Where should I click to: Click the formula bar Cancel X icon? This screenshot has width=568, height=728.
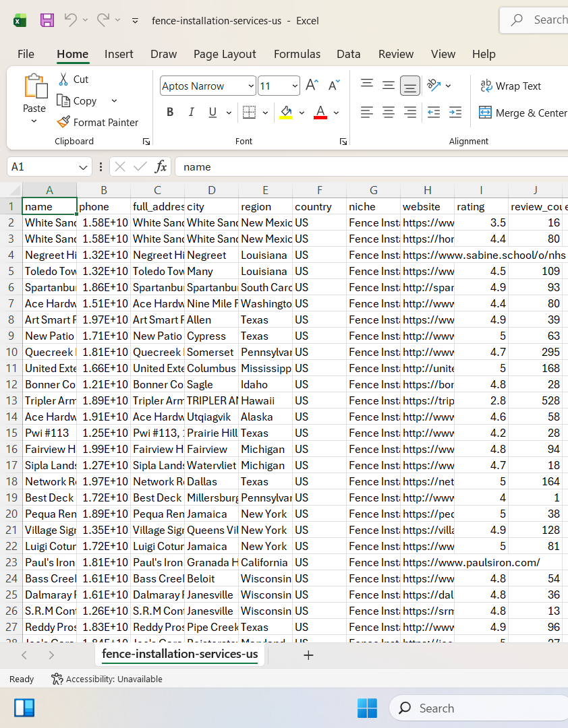120,166
